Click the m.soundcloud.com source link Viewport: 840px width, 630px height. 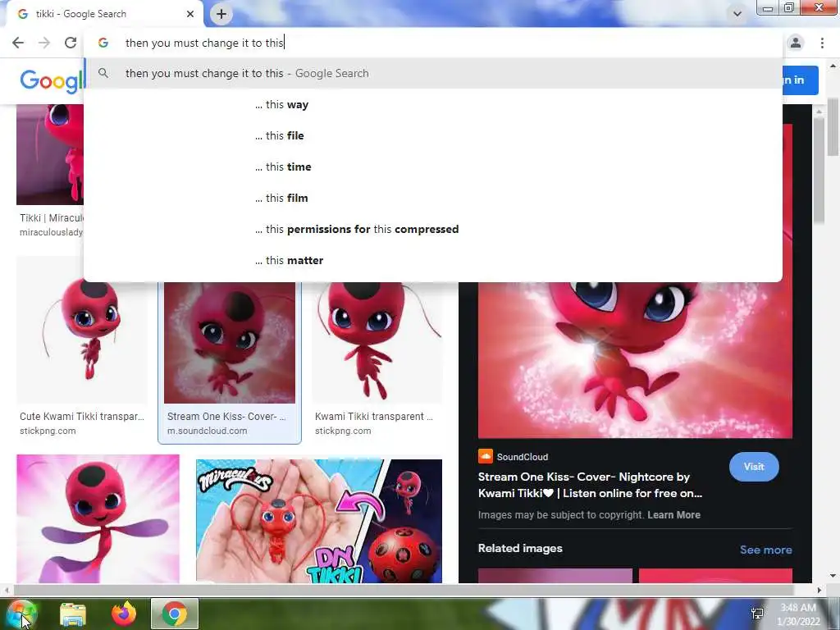[208, 431]
